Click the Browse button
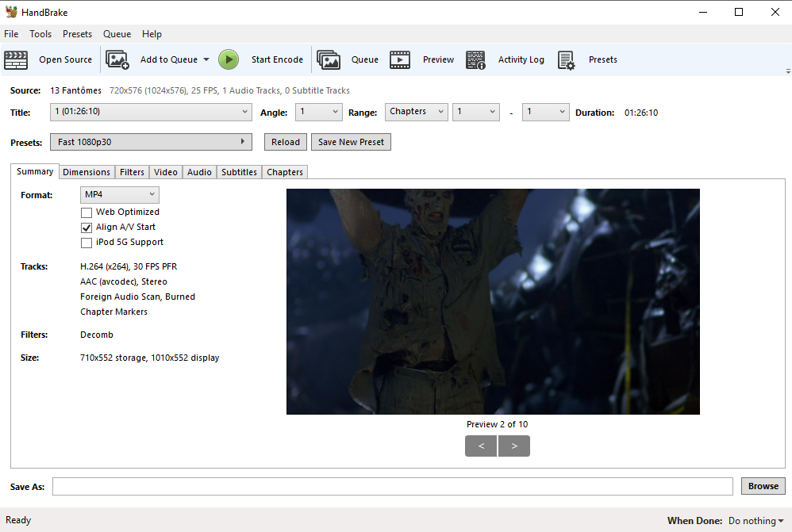The height and width of the screenshot is (532, 792). (x=763, y=486)
